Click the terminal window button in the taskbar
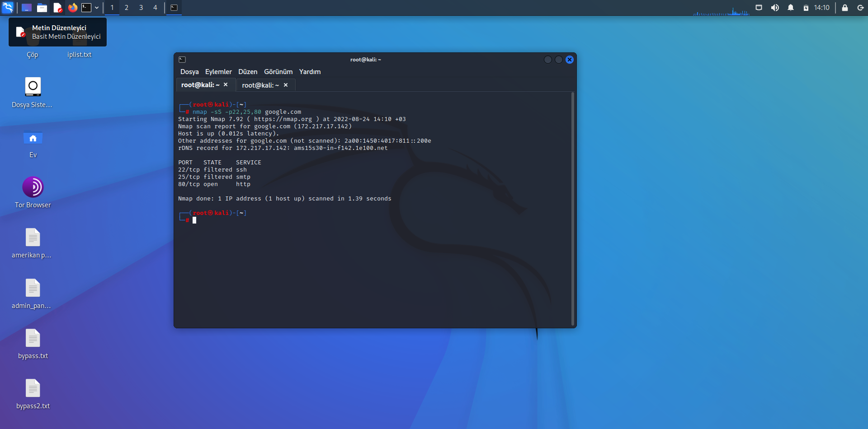The height and width of the screenshot is (429, 868). click(174, 8)
